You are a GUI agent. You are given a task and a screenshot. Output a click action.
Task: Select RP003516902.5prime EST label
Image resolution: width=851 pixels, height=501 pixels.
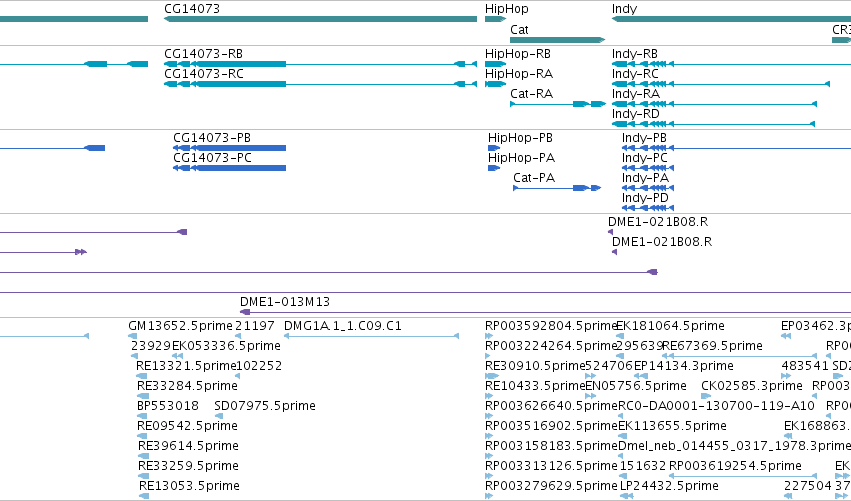coord(551,426)
